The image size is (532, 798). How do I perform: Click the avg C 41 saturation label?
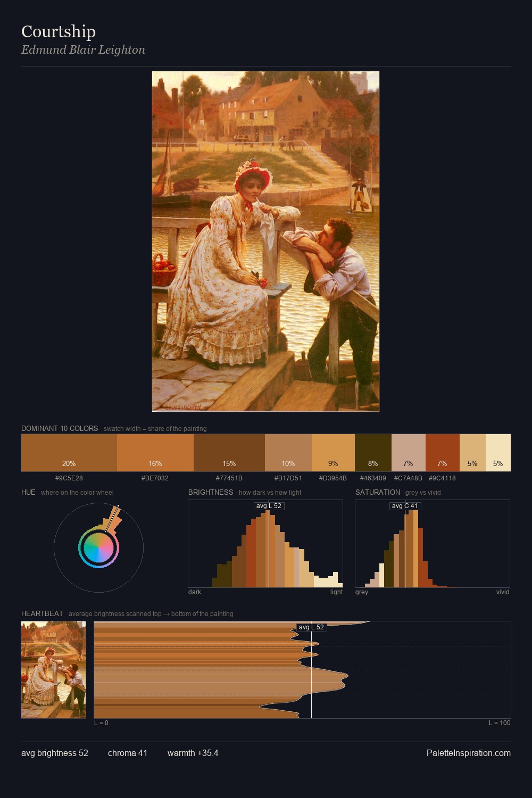[x=405, y=506]
